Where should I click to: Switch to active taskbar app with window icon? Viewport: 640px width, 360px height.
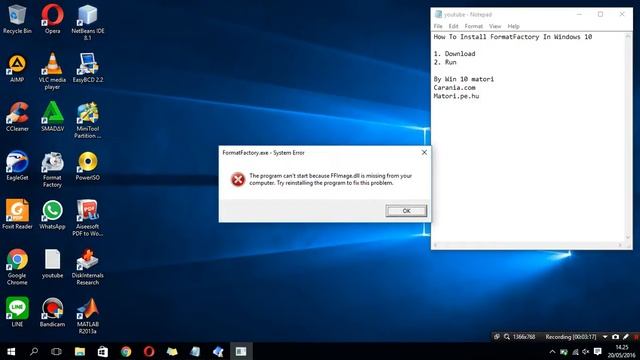(241, 351)
